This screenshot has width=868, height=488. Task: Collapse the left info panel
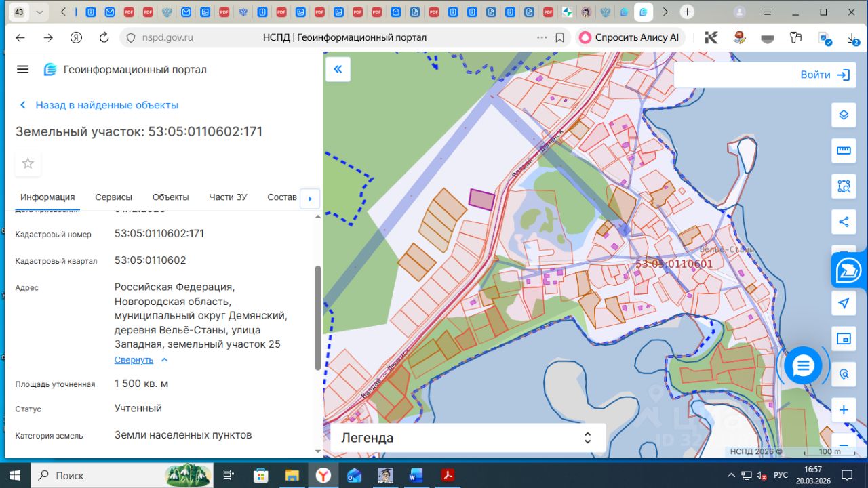[338, 69]
